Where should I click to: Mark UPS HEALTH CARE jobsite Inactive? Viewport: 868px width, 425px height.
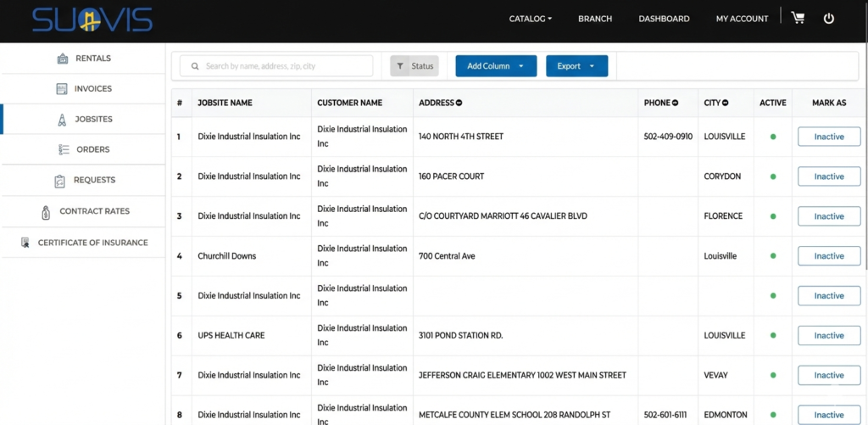coord(828,336)
